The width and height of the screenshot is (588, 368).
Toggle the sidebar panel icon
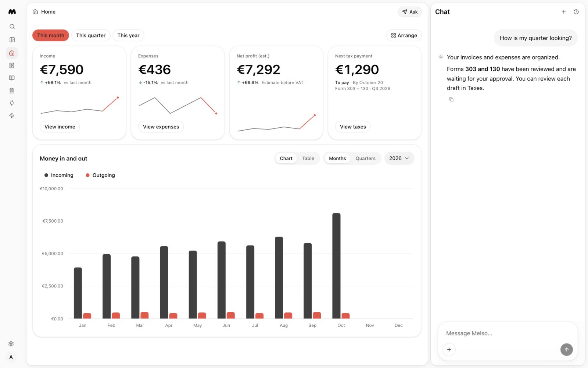point(12,40)
